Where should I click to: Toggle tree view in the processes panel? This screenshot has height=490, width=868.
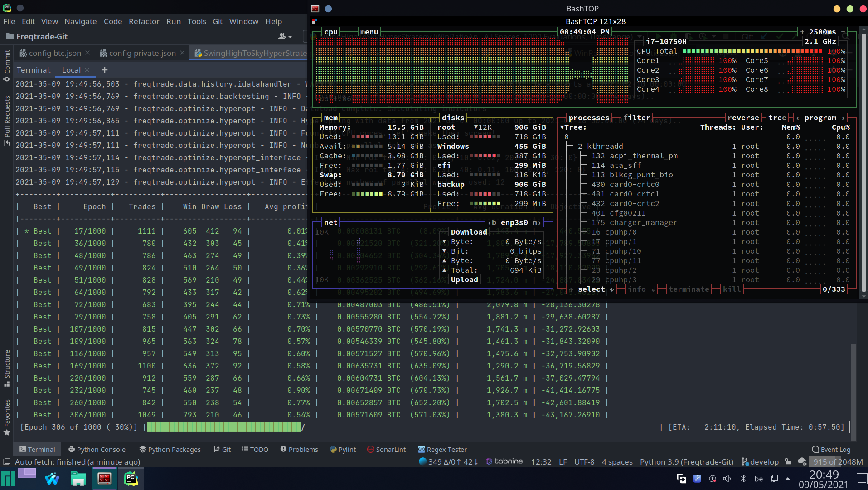pos(778,118)
